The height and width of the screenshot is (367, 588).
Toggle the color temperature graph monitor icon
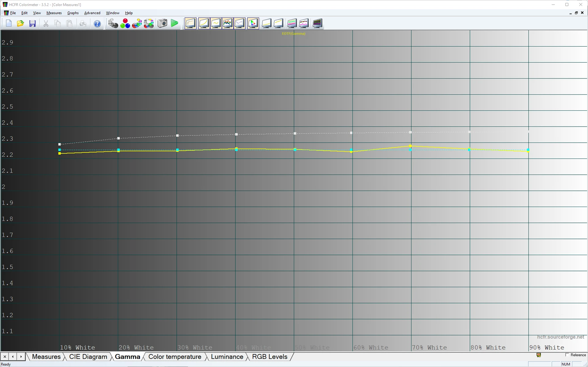(x=239, y=23)
